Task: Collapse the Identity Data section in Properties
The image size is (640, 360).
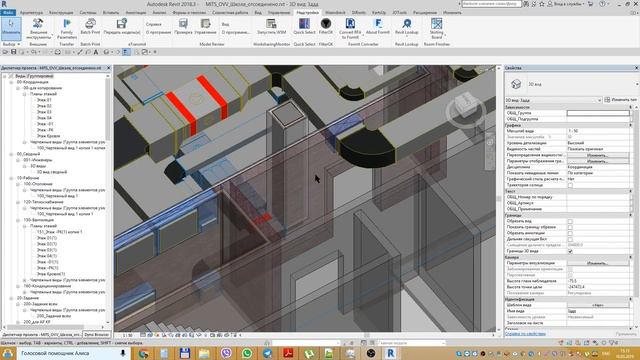Action: tap(631, 299)
